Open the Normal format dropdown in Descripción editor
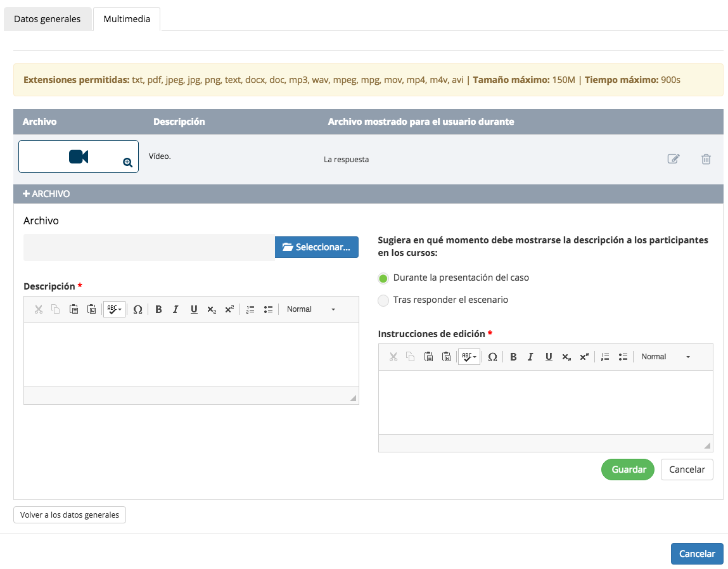 (310, 309)
